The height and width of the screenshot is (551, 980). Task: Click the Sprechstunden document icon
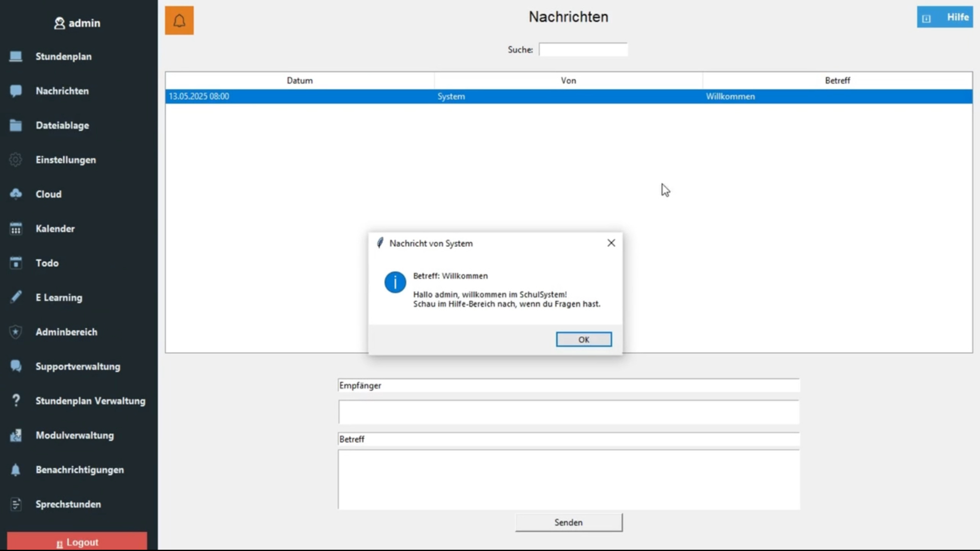(16, 504)
